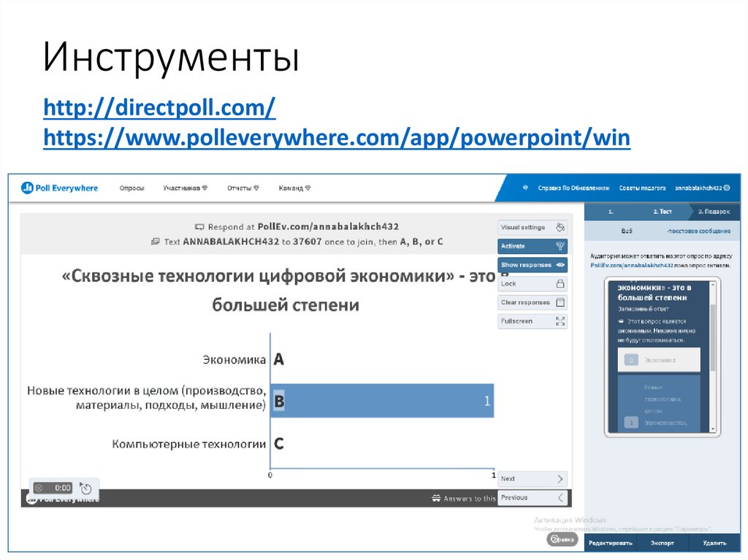Screen dimensions: 748x560
Task: Click the Activate button
Action: [x=533, y=246]
